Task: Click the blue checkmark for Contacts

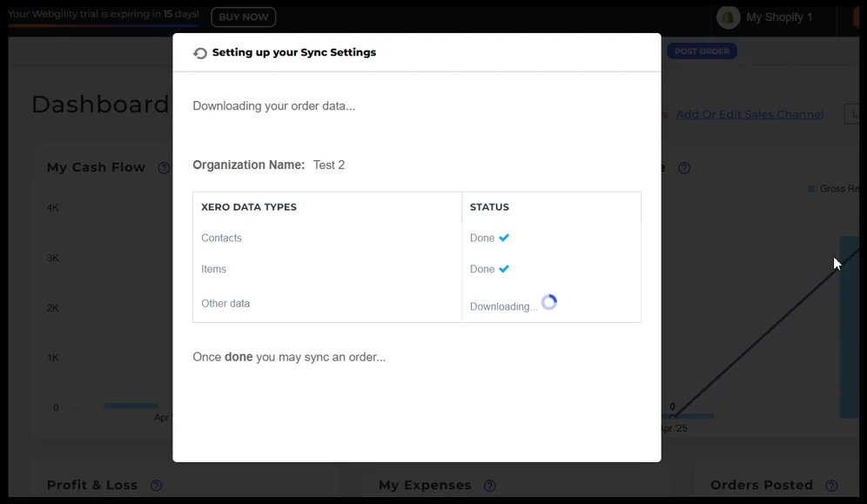Action: (504, 238)
